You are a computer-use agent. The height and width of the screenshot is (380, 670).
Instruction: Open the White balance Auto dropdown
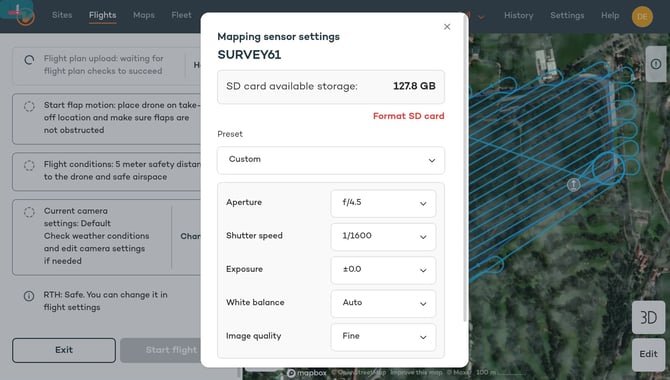(x=383, y=303)
